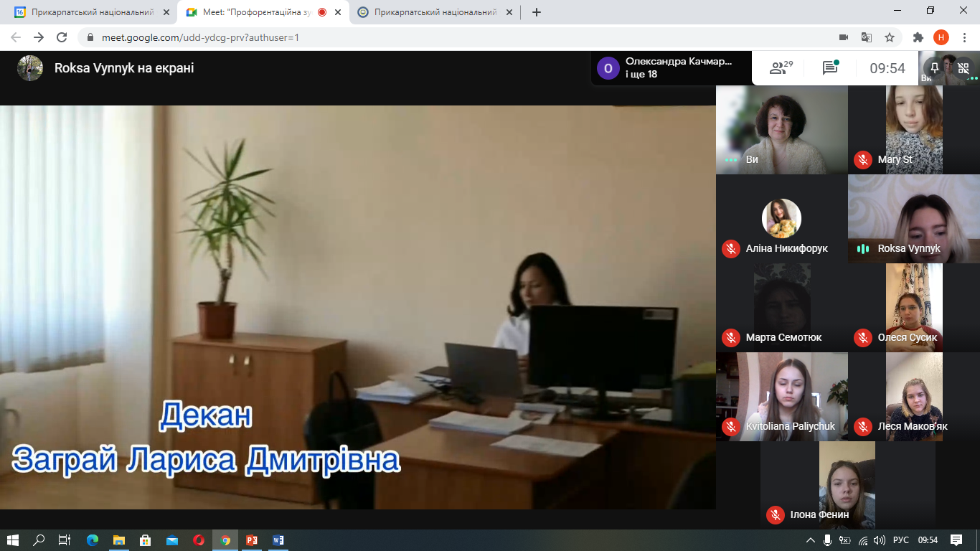980x551 pixels.
Task: Click muted mic icon on Аліна Никифорук tile
Action: [731, 248]
